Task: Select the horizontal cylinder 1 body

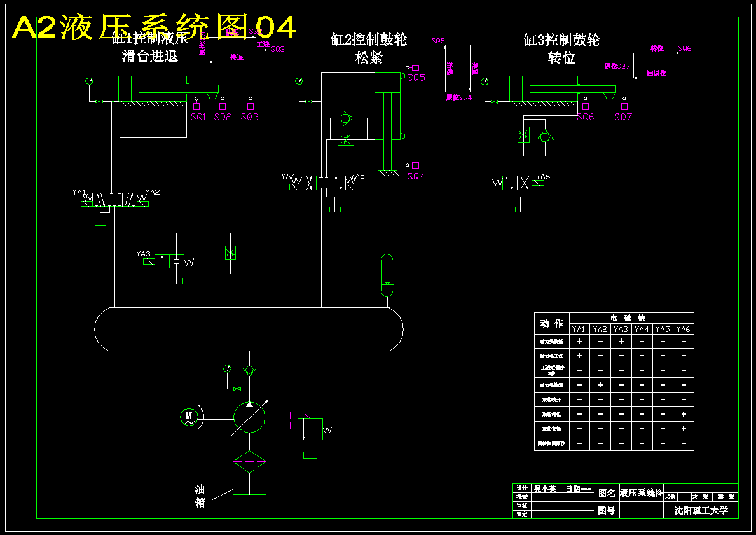Action: pyautogui.click(x=153, y=89)
